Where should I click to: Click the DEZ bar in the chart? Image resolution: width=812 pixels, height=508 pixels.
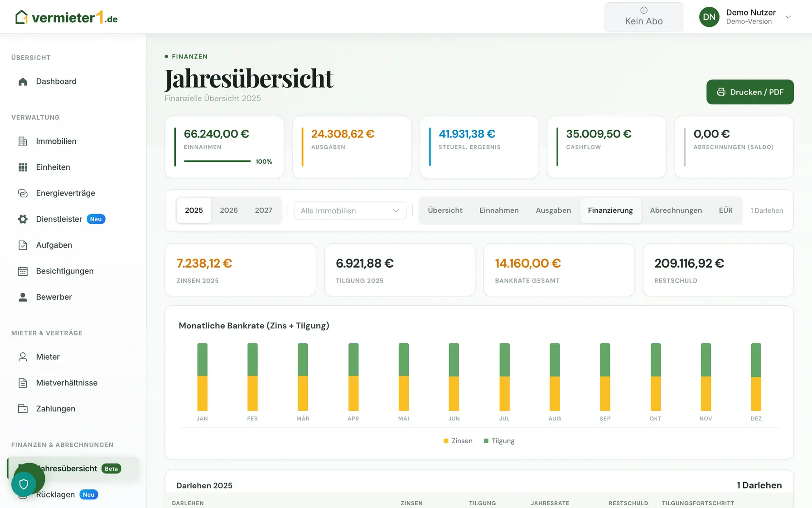[x=756, y=377]
